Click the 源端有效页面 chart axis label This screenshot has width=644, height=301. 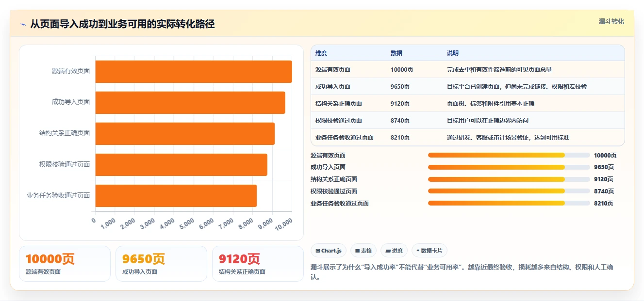(x=71, y=71)
